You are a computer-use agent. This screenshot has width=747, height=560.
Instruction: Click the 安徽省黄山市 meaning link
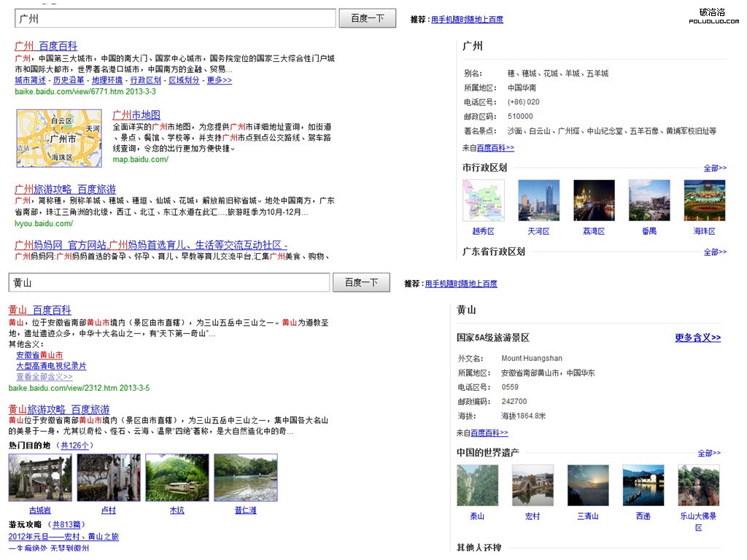click(39, 355)
